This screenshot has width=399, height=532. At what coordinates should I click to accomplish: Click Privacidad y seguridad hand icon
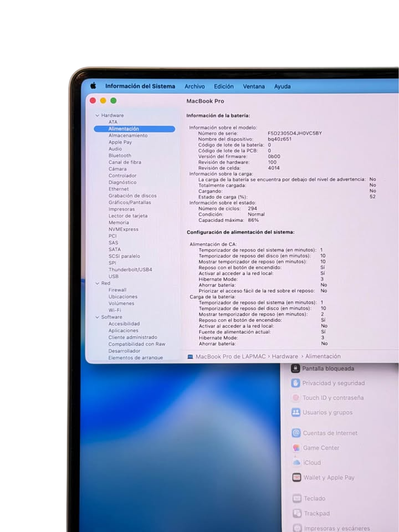pyautogui.click(x=295, y=383)
